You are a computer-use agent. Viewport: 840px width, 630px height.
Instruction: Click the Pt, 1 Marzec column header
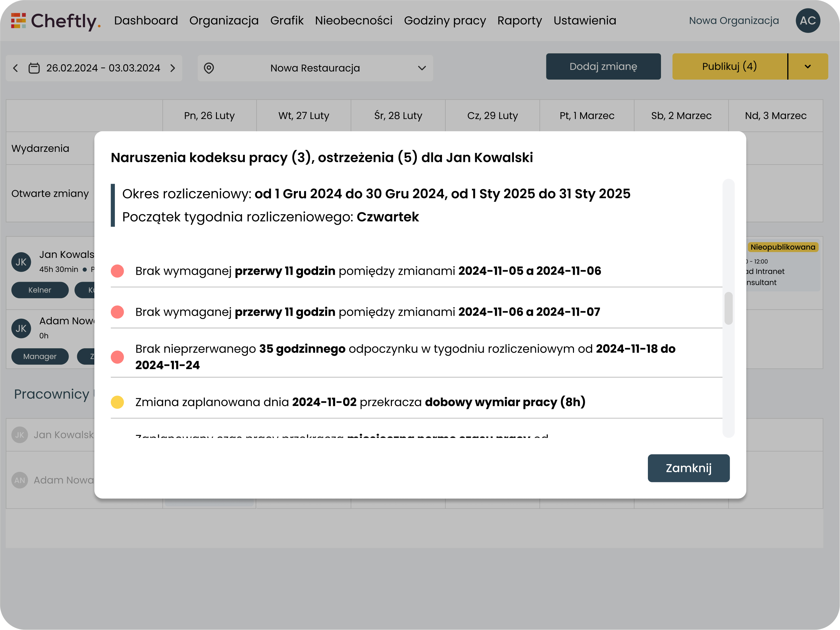point(587,116)
